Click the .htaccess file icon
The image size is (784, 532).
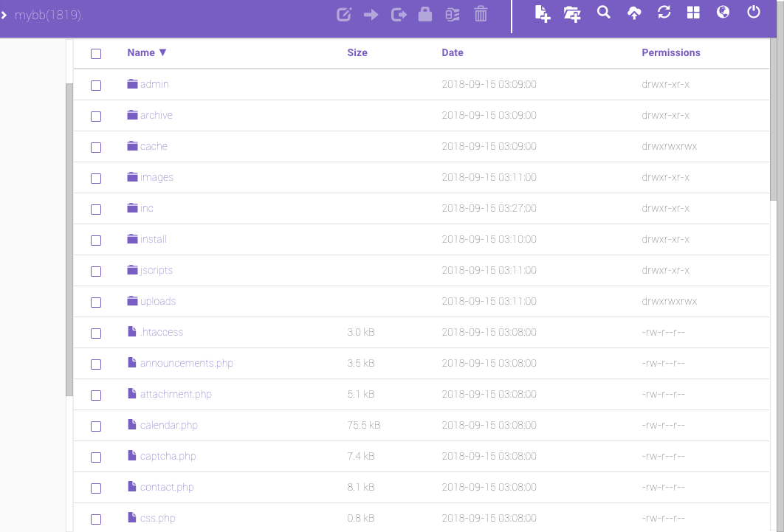tap(132, 332)
